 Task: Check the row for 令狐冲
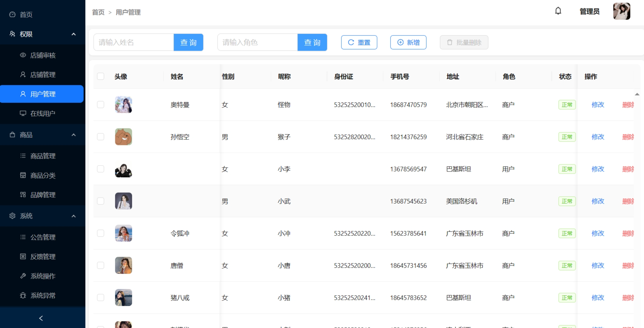click(x=100, y=233)
